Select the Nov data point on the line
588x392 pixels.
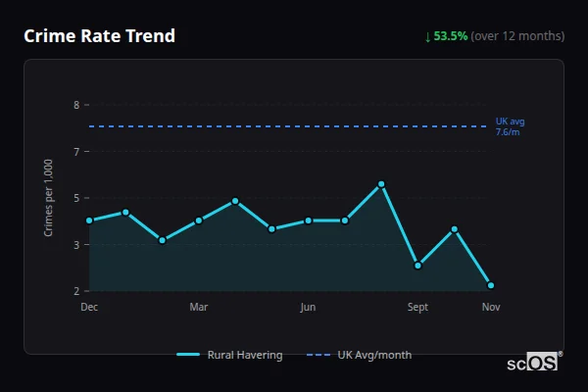(491, 285)
